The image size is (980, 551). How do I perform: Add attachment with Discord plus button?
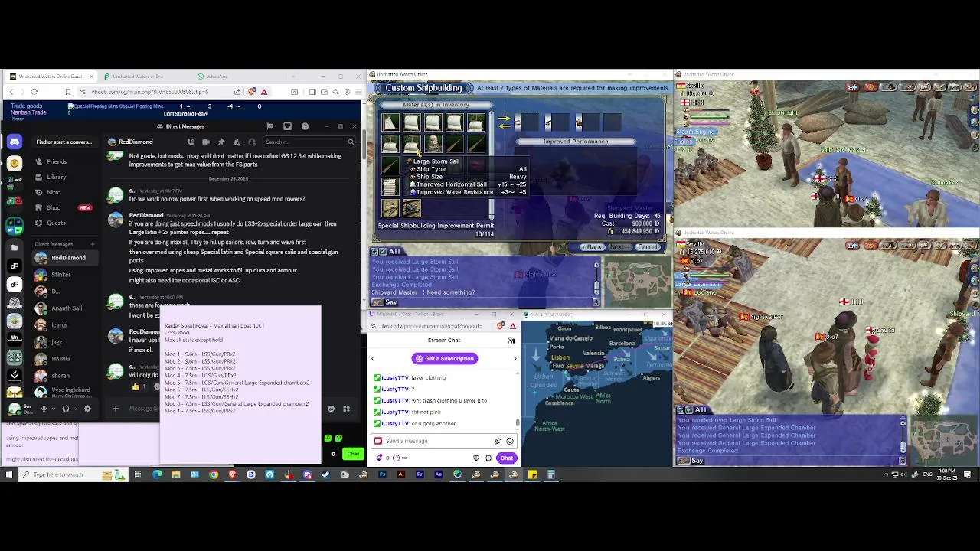115,409
